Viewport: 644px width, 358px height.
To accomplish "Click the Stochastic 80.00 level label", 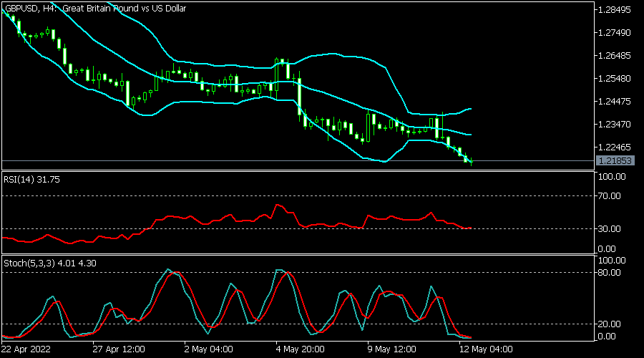I will (610, 273).
